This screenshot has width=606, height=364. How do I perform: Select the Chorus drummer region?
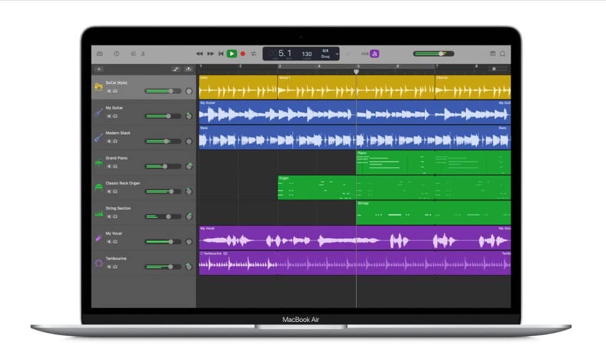coord(473,88)
